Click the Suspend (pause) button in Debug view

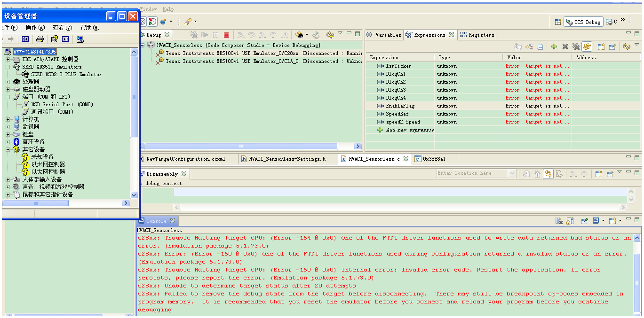pyautogui.click(x=215, y=35)
